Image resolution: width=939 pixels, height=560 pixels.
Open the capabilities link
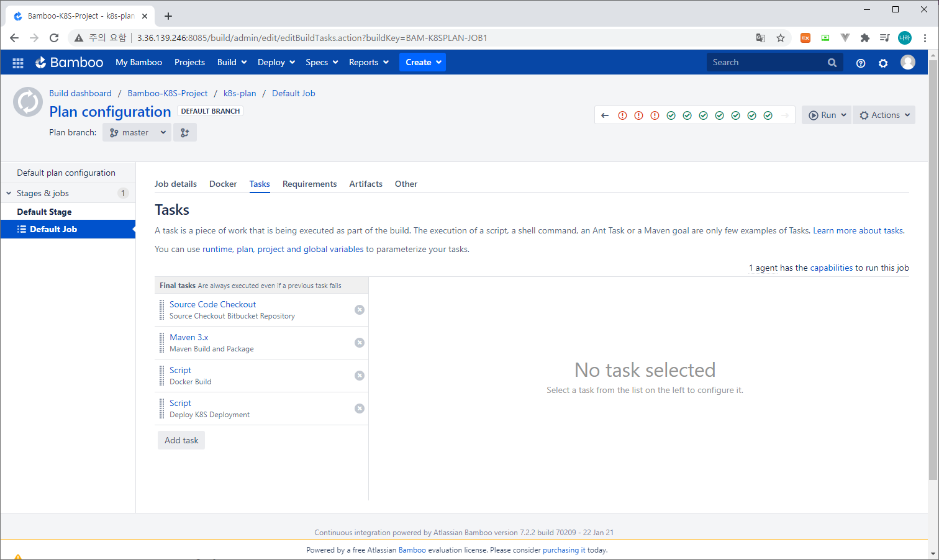832,268
